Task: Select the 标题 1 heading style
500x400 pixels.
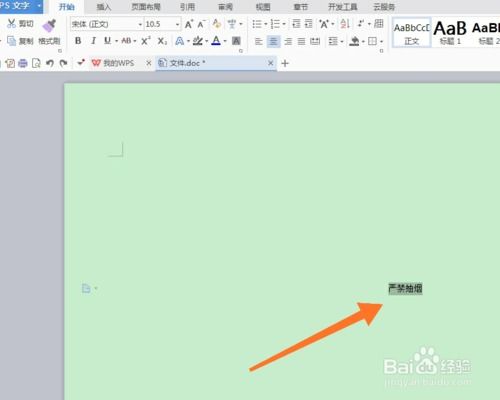Action: [x=450, y=33]
